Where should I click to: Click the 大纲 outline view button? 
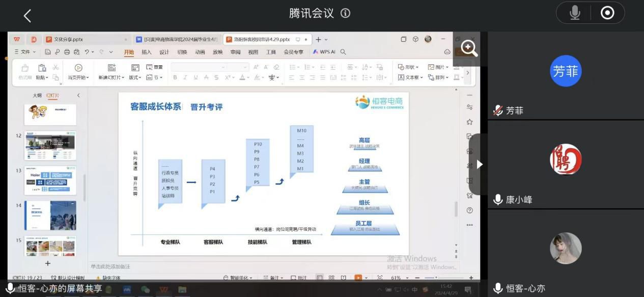tap(37, 96)
